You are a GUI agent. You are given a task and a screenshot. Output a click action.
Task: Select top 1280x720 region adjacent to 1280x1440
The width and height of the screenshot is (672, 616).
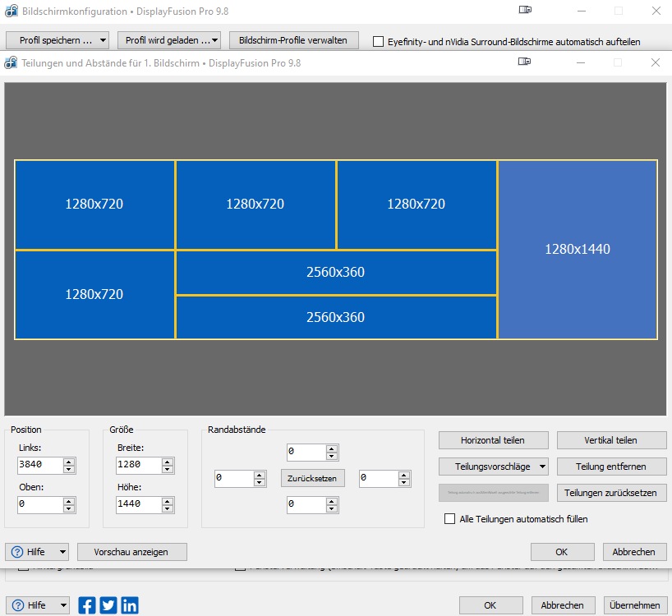coord(417,205)
